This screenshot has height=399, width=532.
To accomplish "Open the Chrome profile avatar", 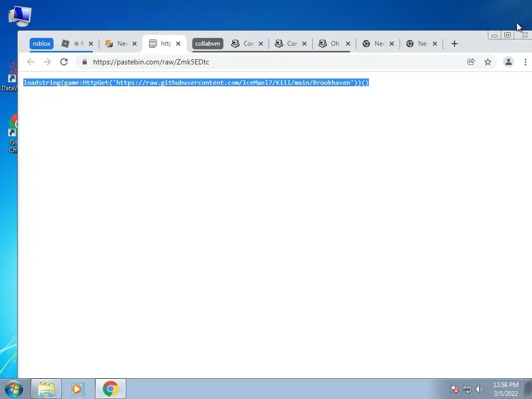I will [x=508, y=62].
